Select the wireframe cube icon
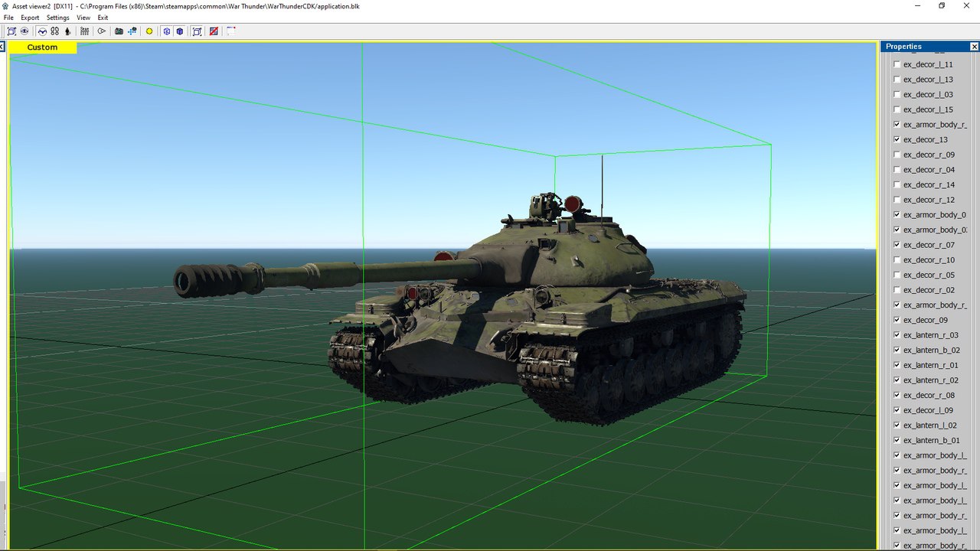Image resolution: width=980 pixels, height=551 pixels. [x=166, y=31]
